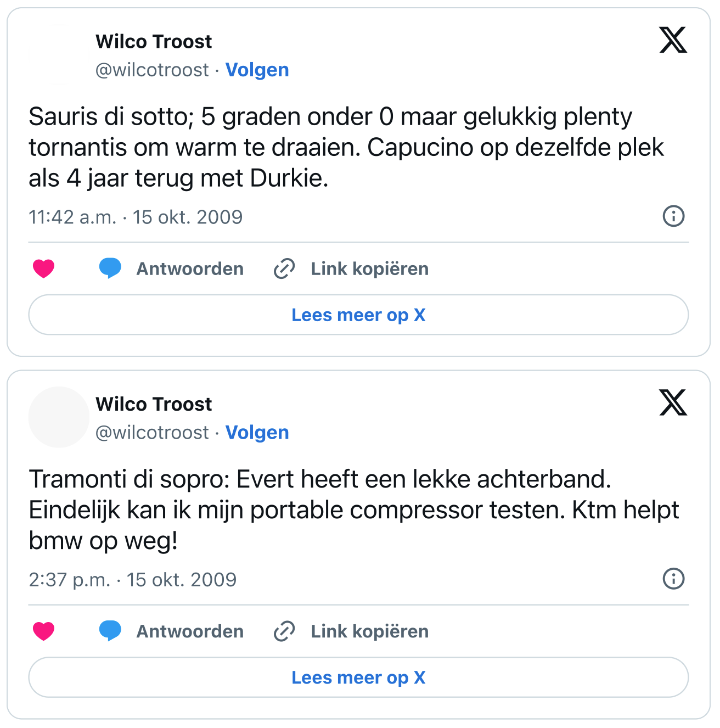Screen dimensions: 720x728
Task: Click 'Lees meer op X' under the first tweet
Action: (358, 315)
